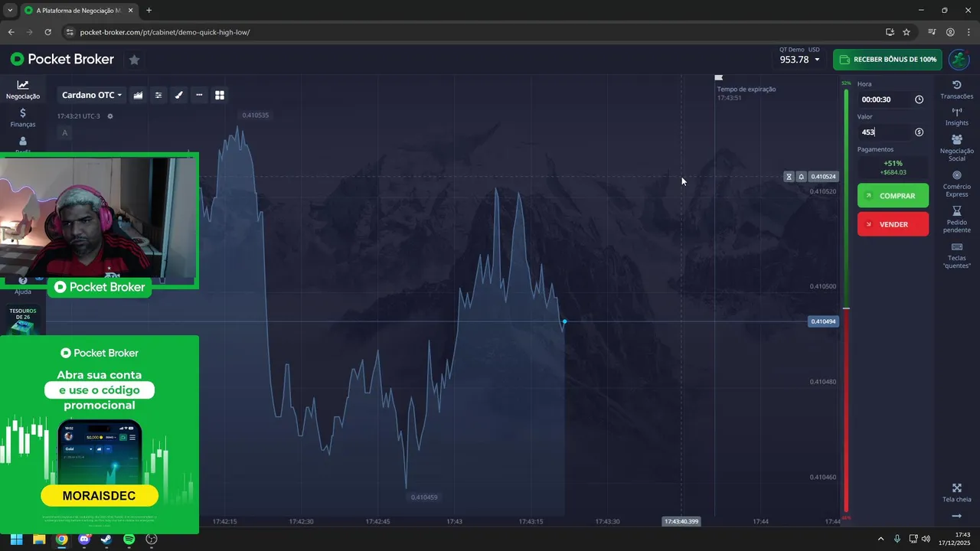
Task: Open Windows Start menu
Action: point(16,539)
